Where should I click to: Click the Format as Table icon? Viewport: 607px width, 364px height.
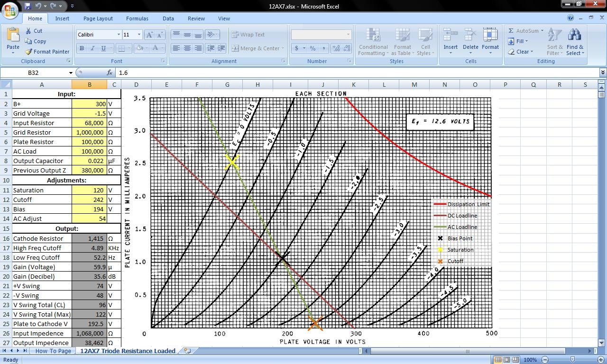pyautogui.click(x=402, y=36)
